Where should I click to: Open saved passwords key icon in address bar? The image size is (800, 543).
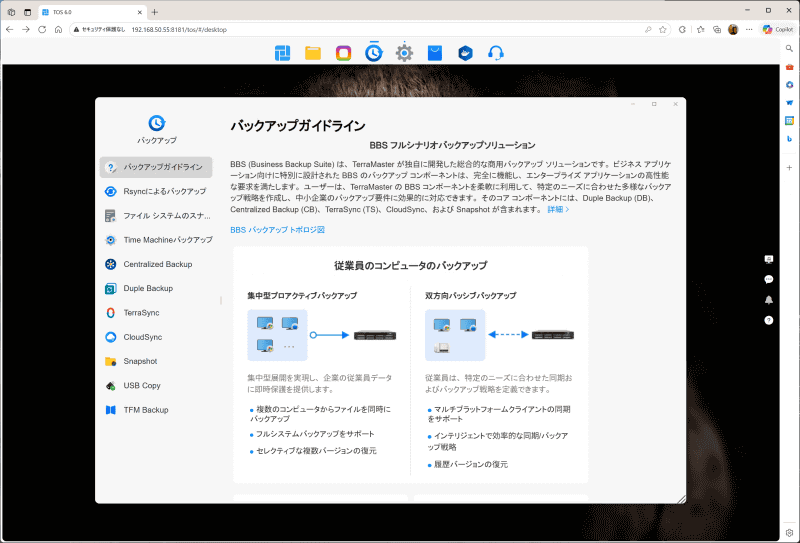coord(648,30)
